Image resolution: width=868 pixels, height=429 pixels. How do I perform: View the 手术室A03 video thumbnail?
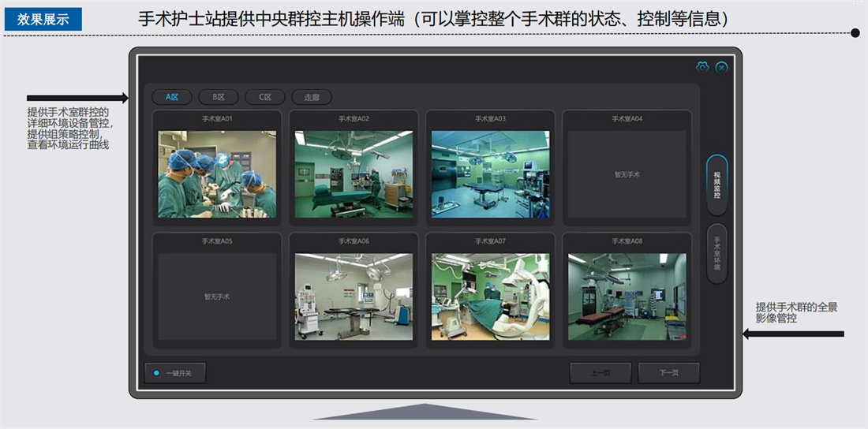click(490, 173)
